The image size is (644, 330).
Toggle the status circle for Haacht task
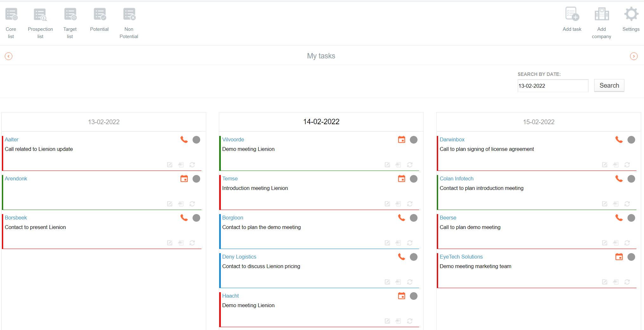pyautogui.click(x=413, y=296)
